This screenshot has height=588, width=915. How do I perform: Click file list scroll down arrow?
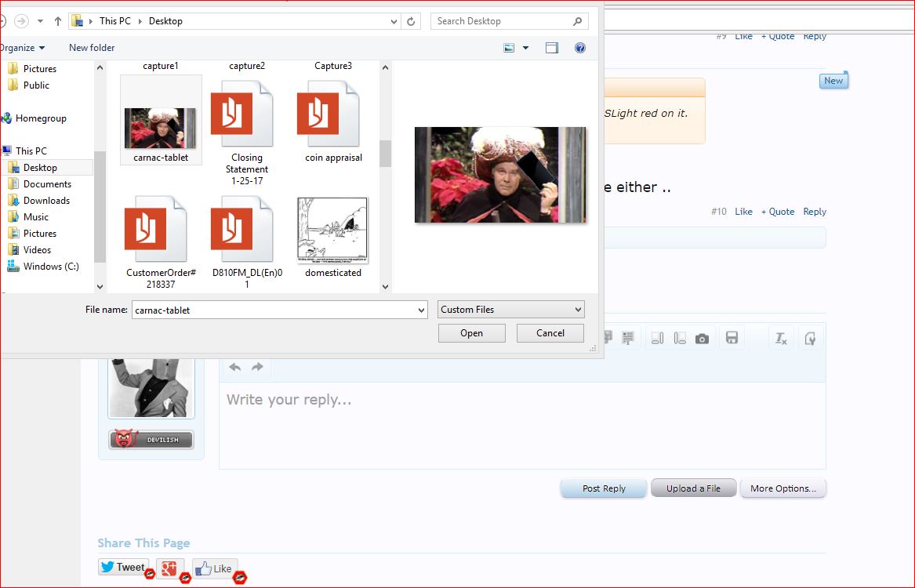coord(385,286)
